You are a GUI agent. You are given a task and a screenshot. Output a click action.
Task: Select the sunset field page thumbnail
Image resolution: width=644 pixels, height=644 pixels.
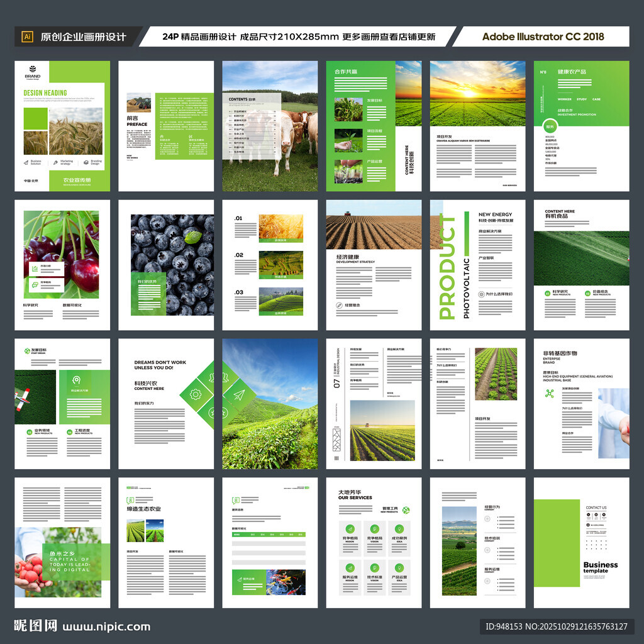[x=478, y=126]
